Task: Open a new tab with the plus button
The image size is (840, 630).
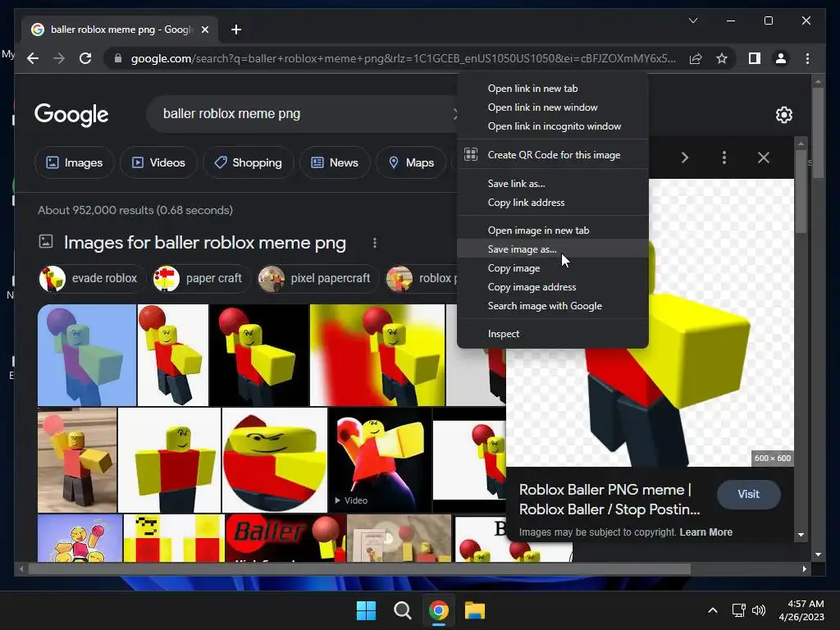Action: pos(235,30)
